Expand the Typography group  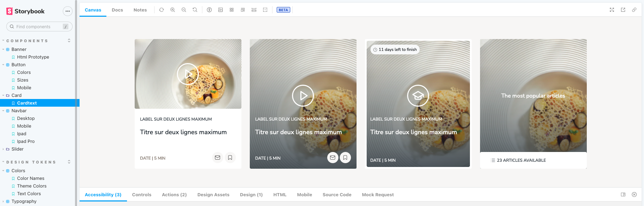(x=3, y=201)
